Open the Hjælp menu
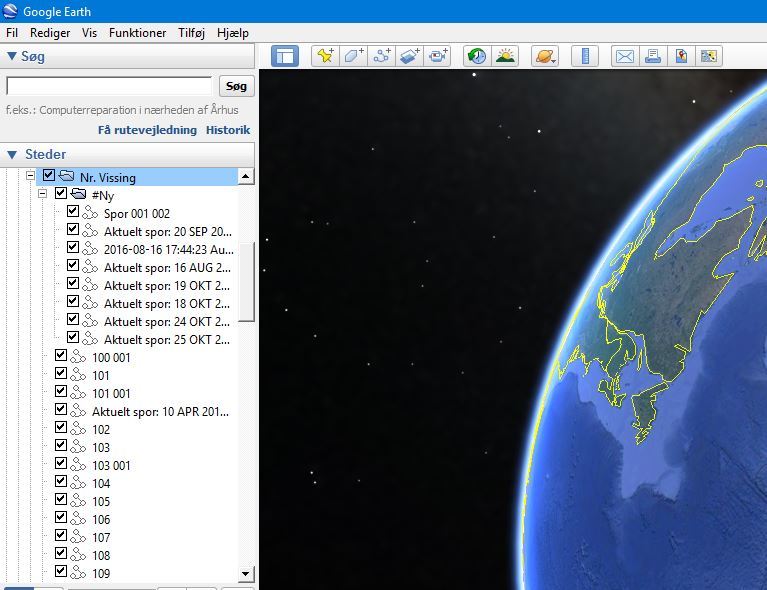Screen dimensions: 767x590 pos(233,33)
